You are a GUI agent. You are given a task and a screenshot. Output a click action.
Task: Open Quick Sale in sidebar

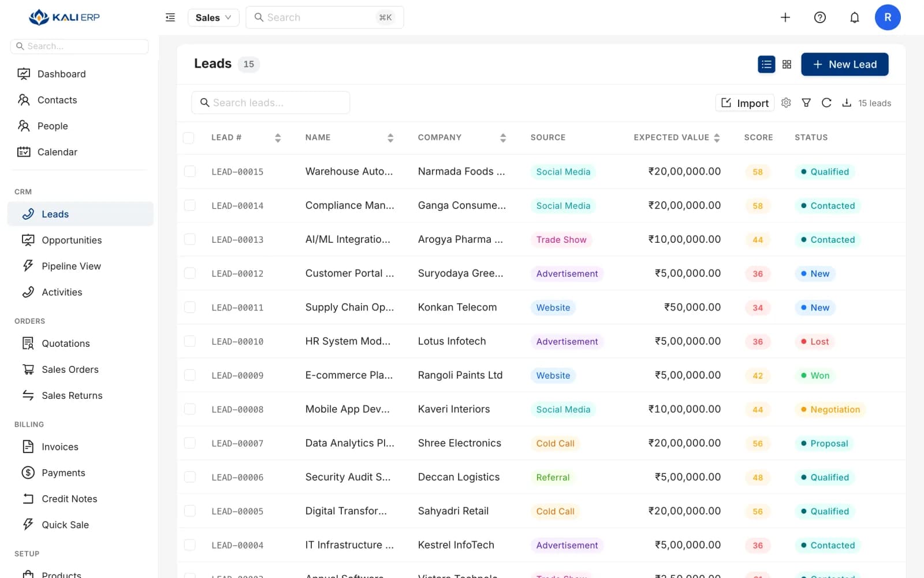81,525
